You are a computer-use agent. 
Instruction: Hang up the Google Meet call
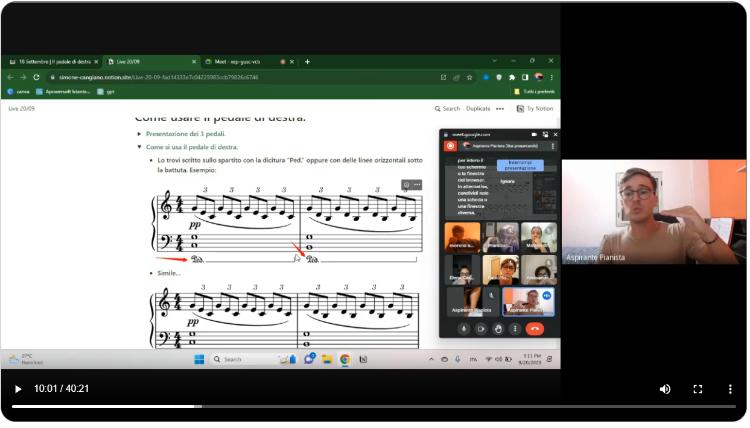click(535, 328)
